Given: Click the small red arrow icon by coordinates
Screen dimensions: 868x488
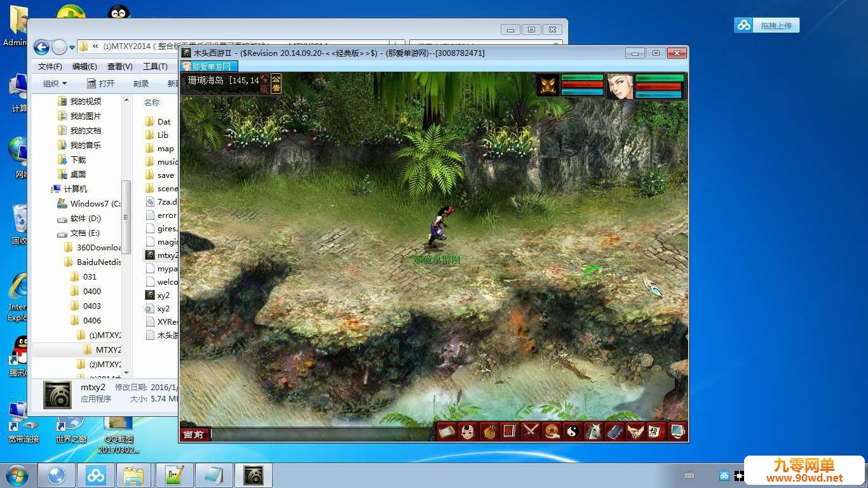Looking at the screenshot, I should tap(264, 79).
